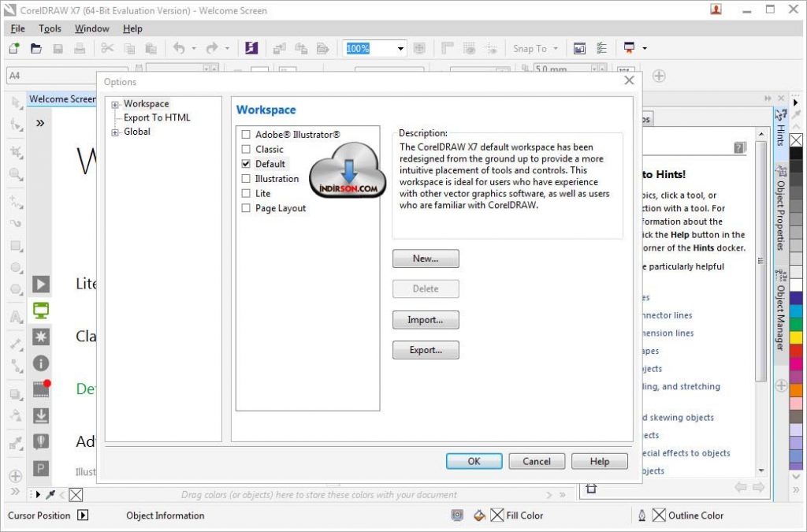Check the Adobe Illustrator workspace checkbox
This screenshot has width=807, height=532.
click(246, 134)
